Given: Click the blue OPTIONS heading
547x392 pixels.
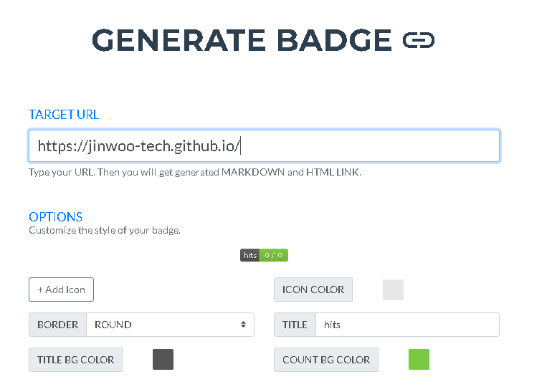Looking at the screenshot, I should pyautogui.click(x=55, y=217).
